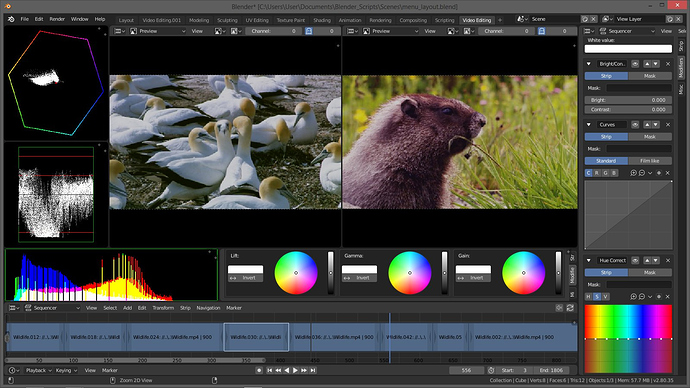Screen dimensions: 690x388
Task: Mute the Hue Correct modifier with the eye icon
Action: pos(635,260)
